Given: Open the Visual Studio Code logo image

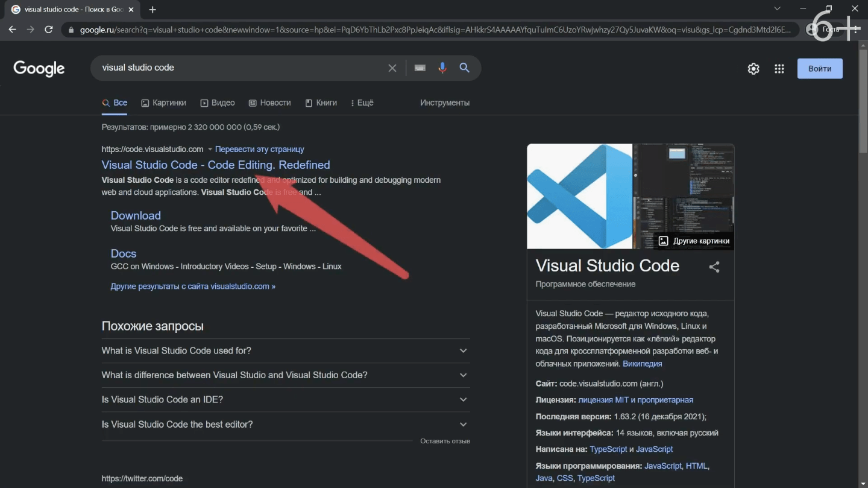Looking at the screenshot, I should pyautogui.click(x=580, y=196).
